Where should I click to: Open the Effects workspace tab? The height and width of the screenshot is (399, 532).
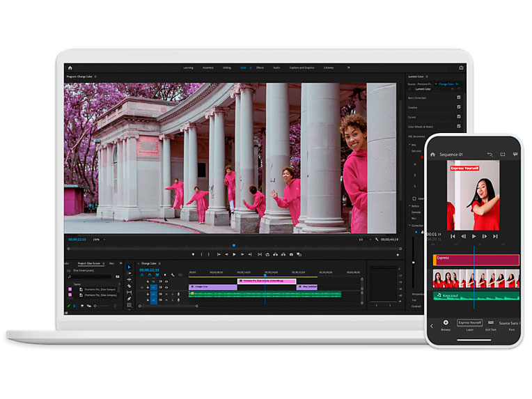click(x=260, y=68)
